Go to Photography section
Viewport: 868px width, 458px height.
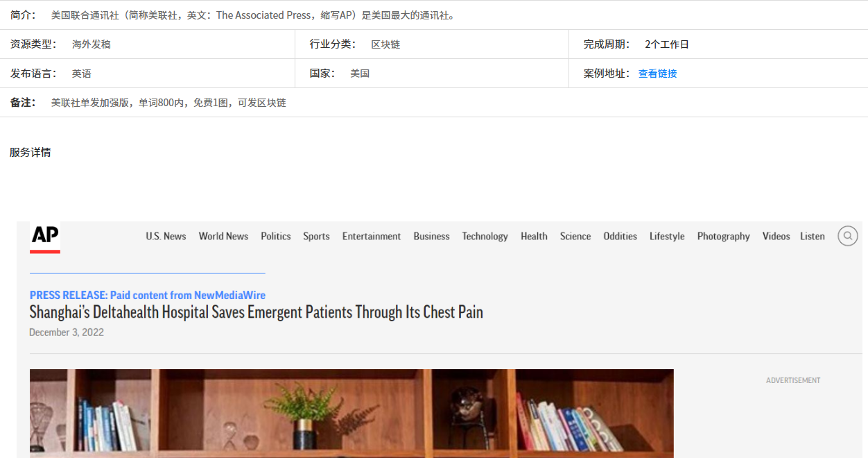(723, 236)
